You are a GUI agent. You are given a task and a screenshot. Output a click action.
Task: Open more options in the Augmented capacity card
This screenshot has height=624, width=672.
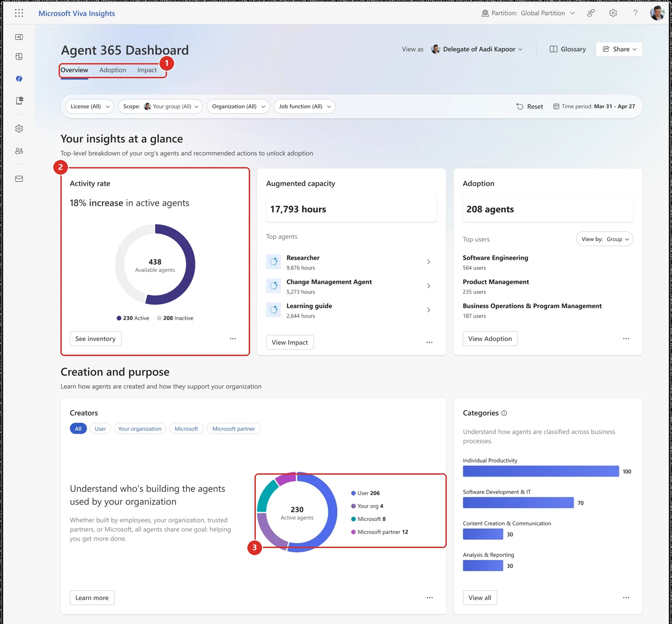pos(429,342)
